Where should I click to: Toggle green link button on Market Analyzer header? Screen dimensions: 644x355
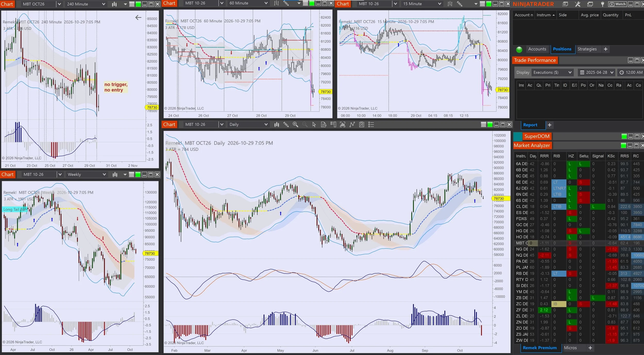pyautogui.click(x=623, y=146)
